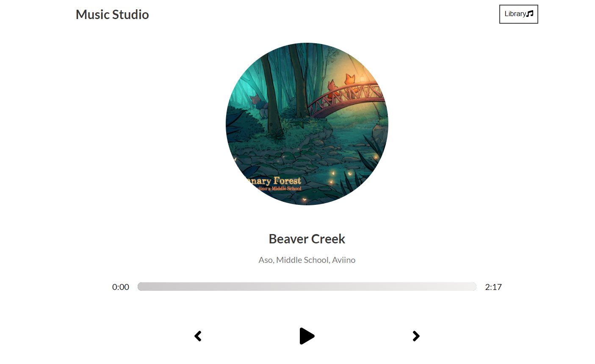This screenshot has height=364, width=595.
Task: Click the Forest title text on the cover
Action: (x=287, y=181)
